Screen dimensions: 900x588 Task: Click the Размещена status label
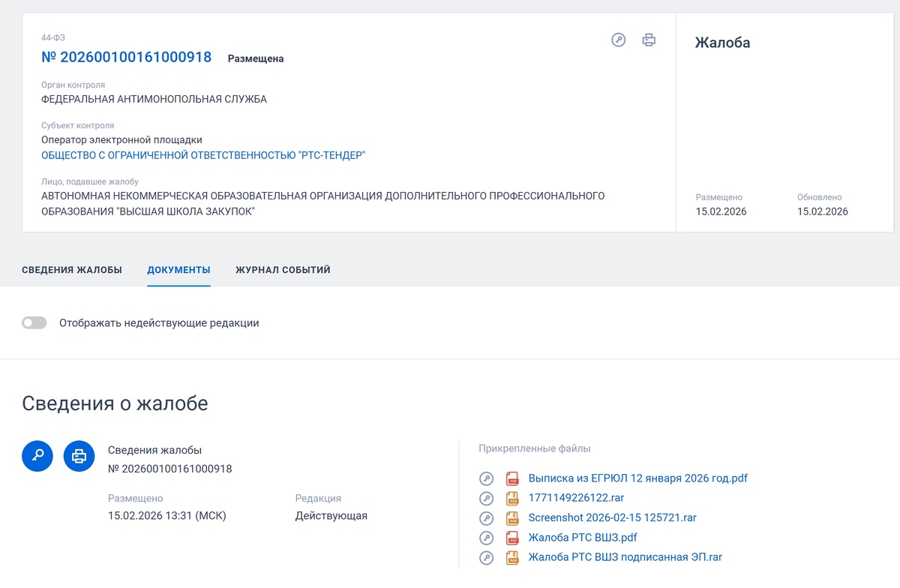tap(256, 58)
